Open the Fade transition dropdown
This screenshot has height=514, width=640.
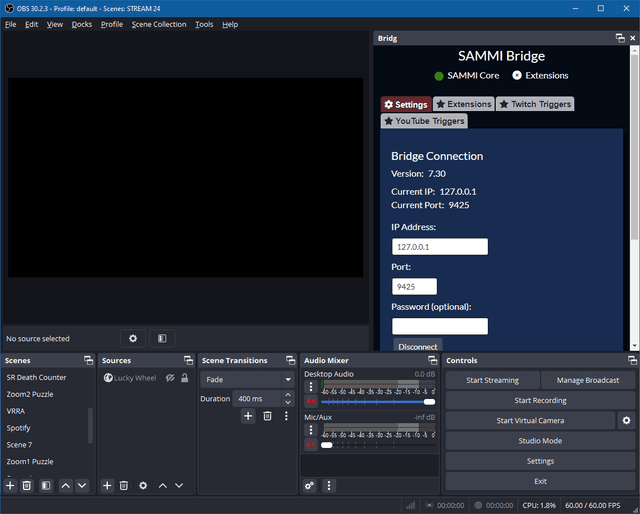(x=247, y=380)
